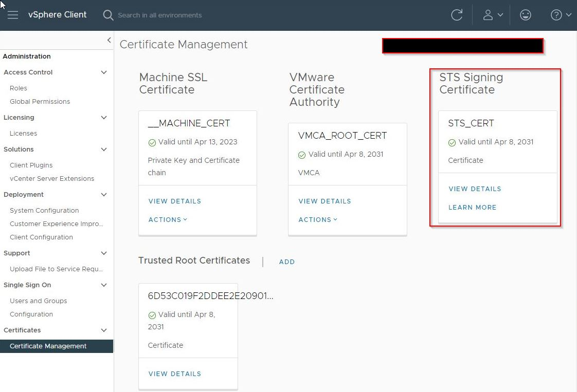Refresh the page with the reload icon
This screenshot has height=392, width=577.
click(x=457, y=15)
